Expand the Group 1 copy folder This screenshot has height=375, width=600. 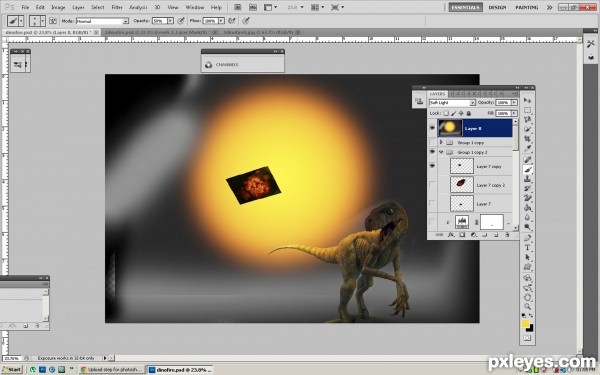[x=441, y=142]
